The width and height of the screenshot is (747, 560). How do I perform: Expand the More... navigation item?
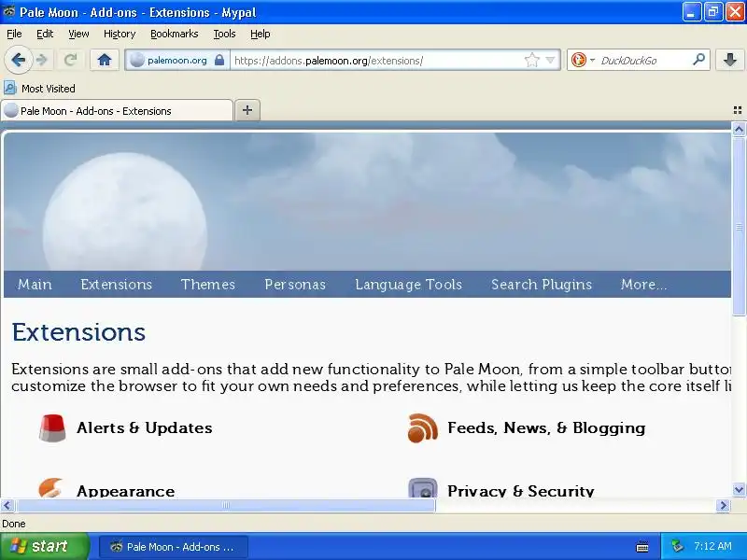pos(643,285)
